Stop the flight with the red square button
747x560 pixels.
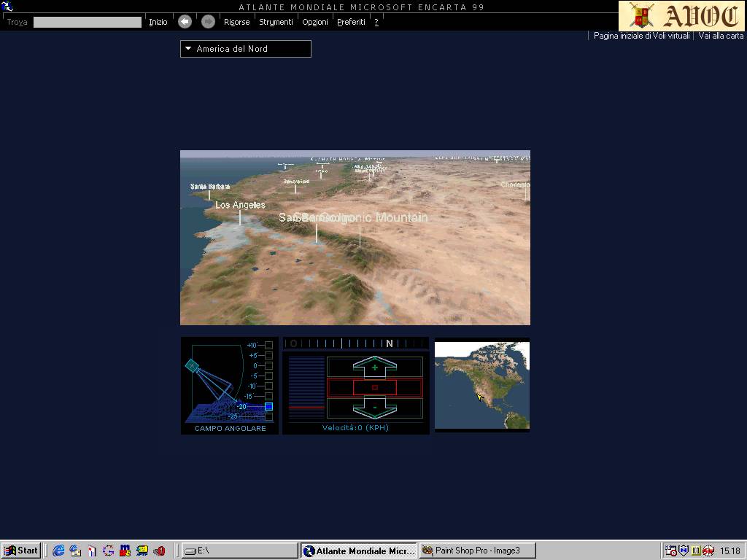coord(375,388)
